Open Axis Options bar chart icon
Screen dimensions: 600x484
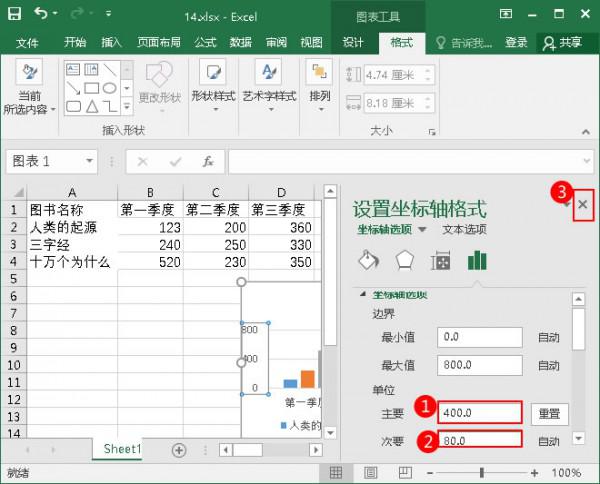click(x=477, y=261)
